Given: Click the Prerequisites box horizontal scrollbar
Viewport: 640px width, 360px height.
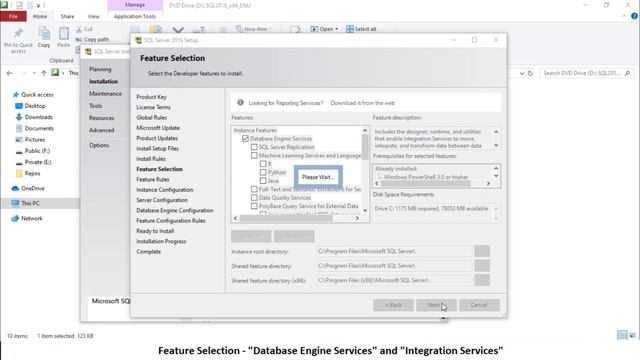Looking at the screenshot, I should coord(425,184).
